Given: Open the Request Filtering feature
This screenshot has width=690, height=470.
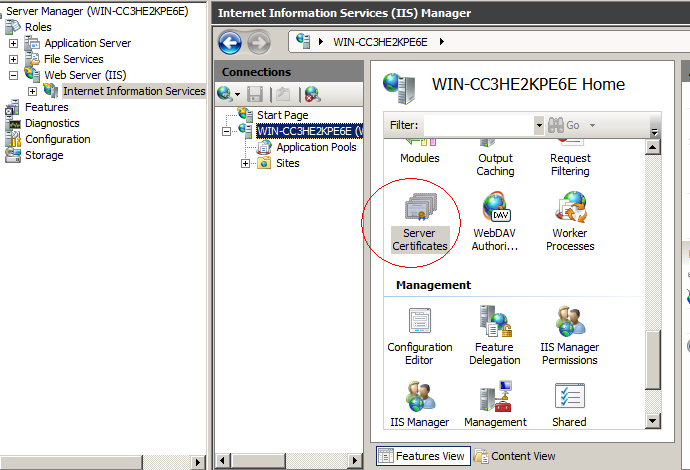Looking at the screenshot, I should (570, 159).
